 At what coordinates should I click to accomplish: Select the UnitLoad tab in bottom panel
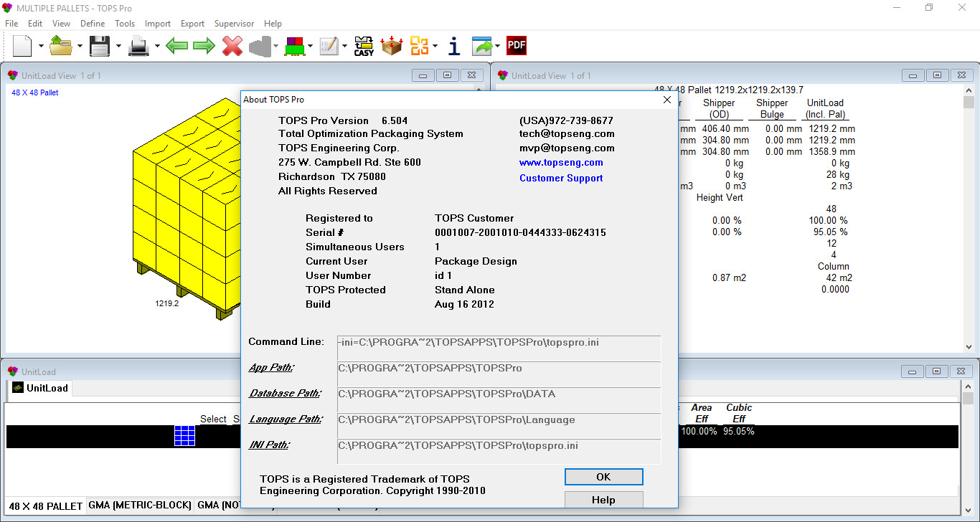point(40,388)
